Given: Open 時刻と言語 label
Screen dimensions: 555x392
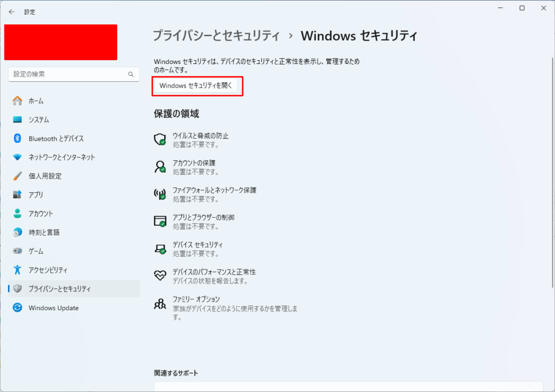Looking at the screenshot, I should point(44,232).
